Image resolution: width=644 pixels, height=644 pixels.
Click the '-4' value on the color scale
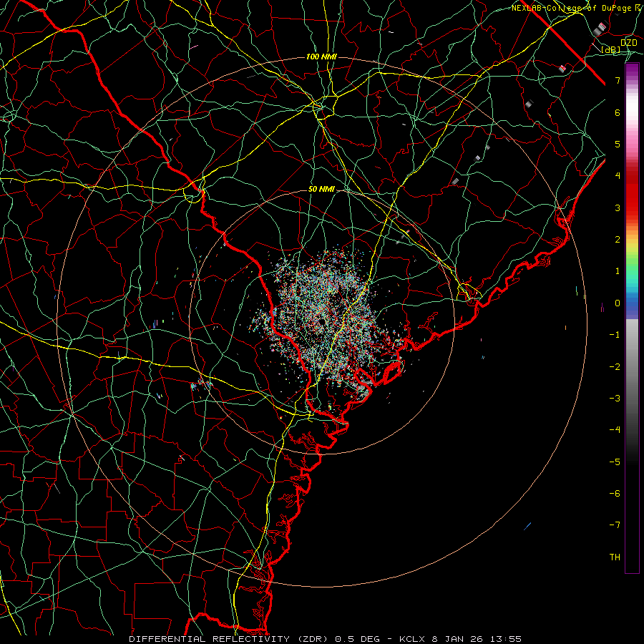click(x=615, y=430)
